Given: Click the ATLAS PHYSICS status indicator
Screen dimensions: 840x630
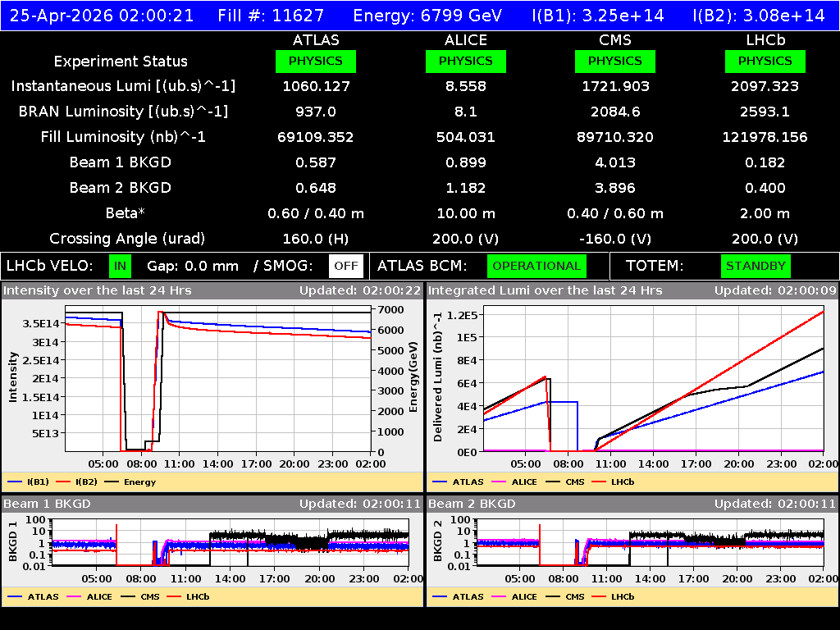Looking at the screenshot, I should tap(316, 61).
